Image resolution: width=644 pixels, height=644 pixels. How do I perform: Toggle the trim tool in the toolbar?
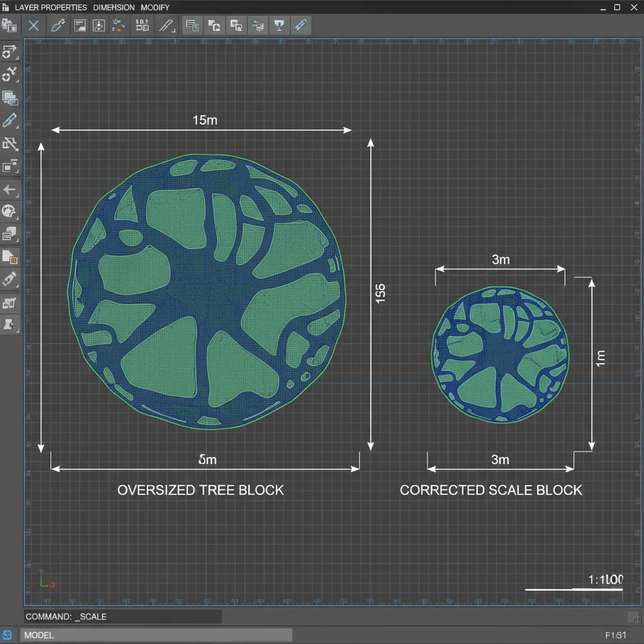tap(167, 25)
